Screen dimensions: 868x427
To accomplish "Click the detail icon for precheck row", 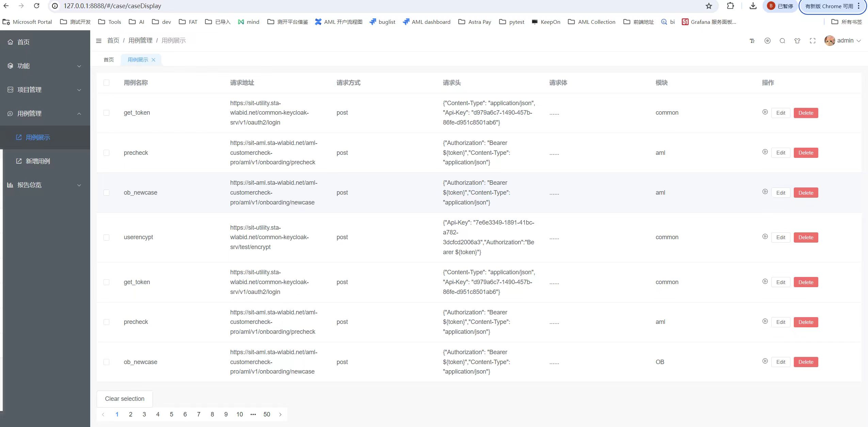I will [x=765, y=152].
